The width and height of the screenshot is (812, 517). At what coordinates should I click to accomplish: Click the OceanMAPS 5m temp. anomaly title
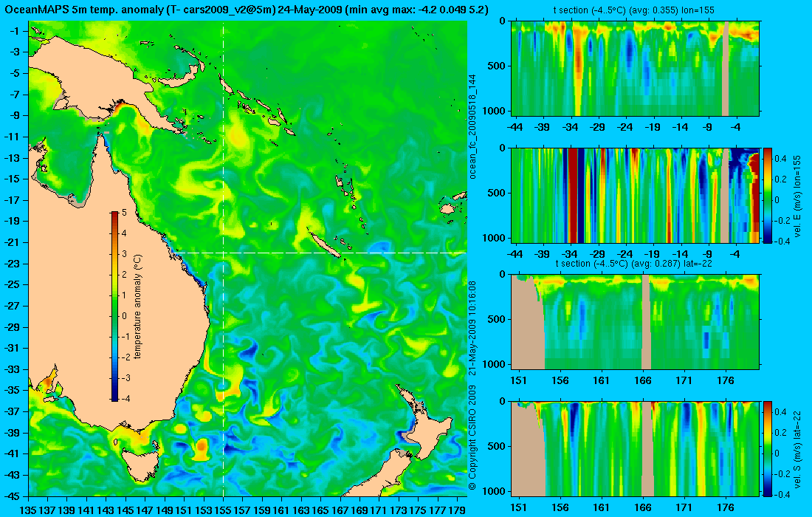click(247, 10)
